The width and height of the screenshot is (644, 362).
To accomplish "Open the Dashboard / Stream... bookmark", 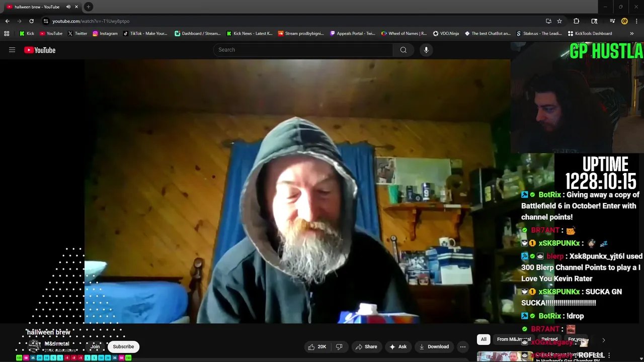I will tap(198, 34).
